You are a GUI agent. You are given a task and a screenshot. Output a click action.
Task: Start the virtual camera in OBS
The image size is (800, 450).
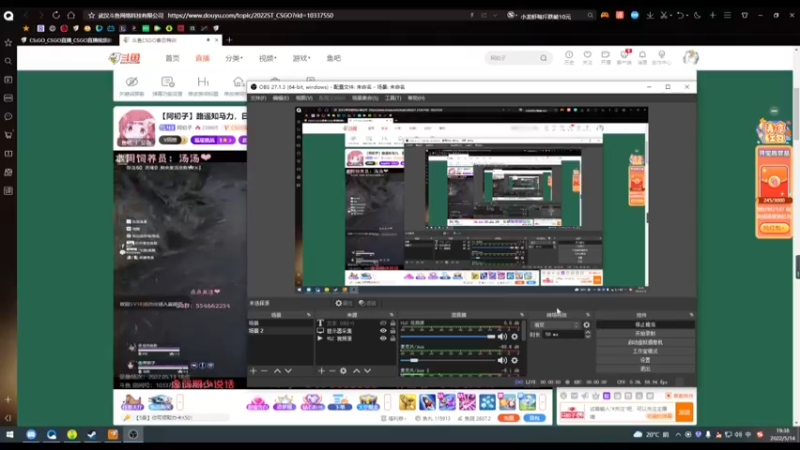click(645, 342)
